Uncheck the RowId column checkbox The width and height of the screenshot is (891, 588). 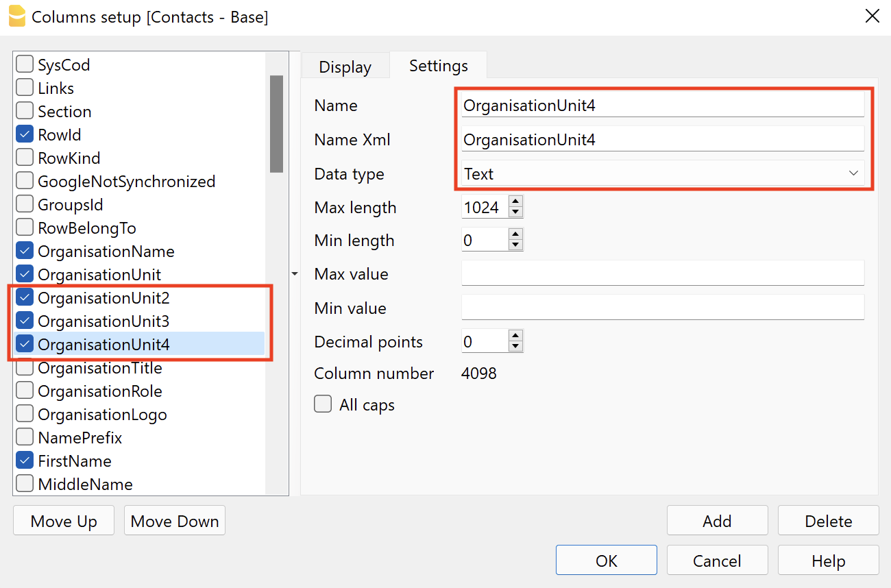pos(25,135)
